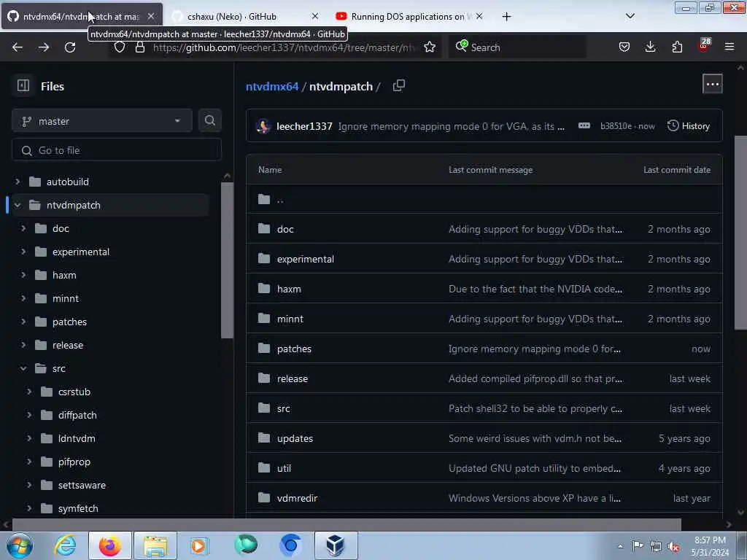Open commit 'Added compiled pifprop.dll' message
The height and width of the screenshot is (560, 747).
tap(535, 378)
